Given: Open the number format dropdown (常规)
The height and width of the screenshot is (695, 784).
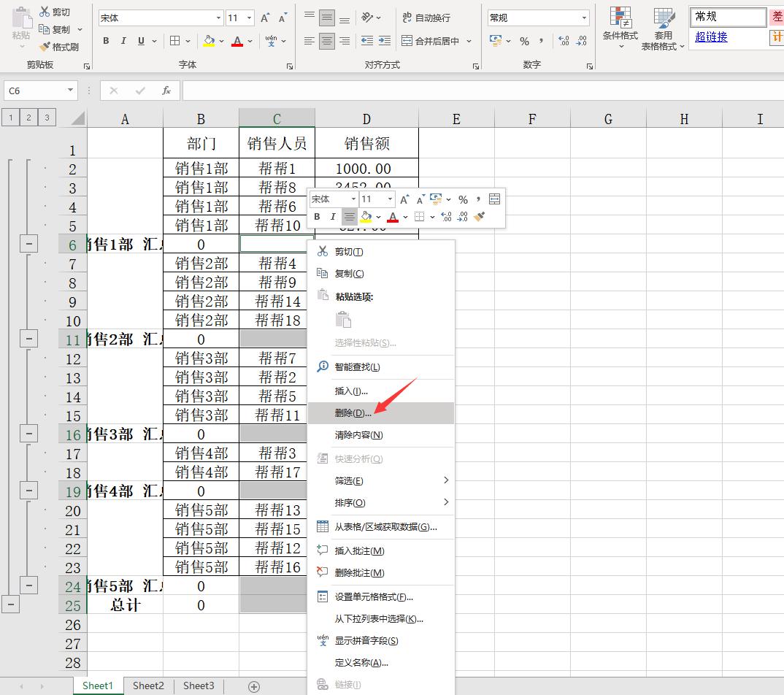Looking at the screenshot, I should pos(584,18).
